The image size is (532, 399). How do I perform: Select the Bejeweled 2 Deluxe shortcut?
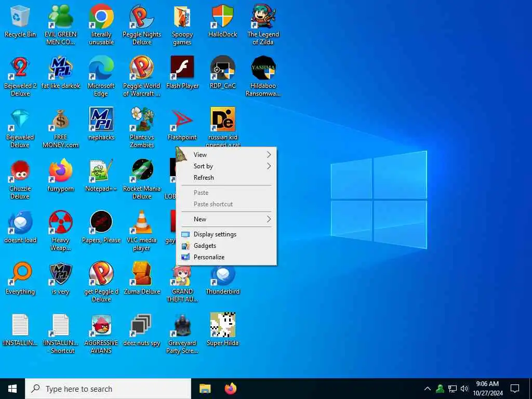(20, 77)
